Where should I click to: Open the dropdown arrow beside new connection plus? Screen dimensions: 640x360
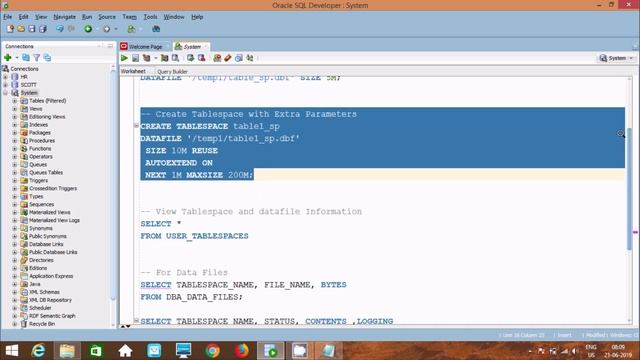[x=17, y=58]
